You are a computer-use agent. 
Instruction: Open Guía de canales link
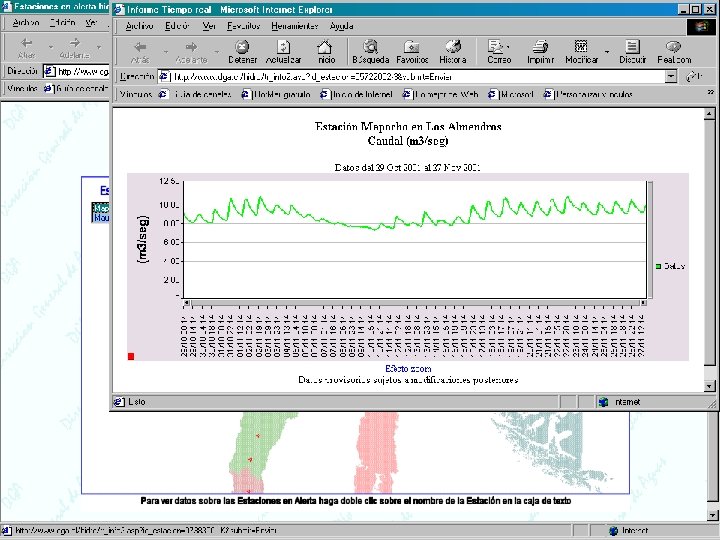[197, 95]
